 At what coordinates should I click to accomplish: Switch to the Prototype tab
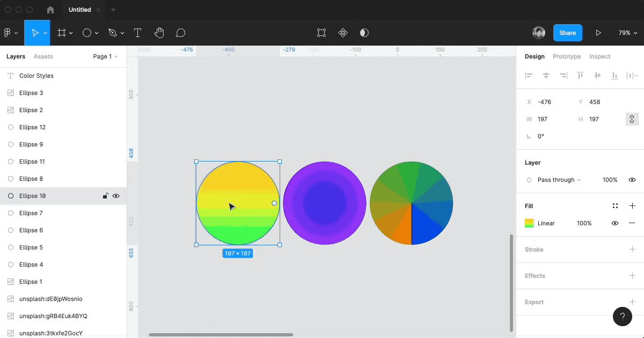click(x=567, y=56)
